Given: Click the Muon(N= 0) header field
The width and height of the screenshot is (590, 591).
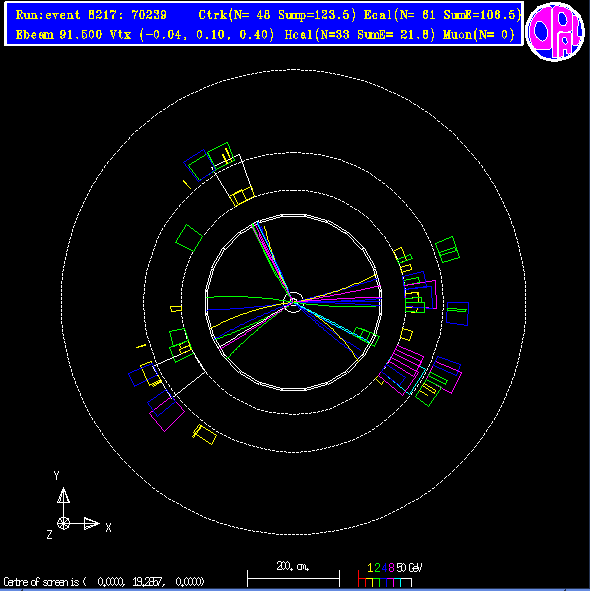Looking at the screenshot, I should (x=478, y=35).
